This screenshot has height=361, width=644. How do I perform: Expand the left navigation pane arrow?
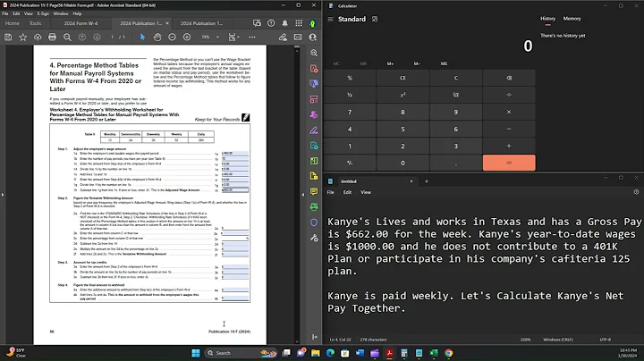click(3, 195)
